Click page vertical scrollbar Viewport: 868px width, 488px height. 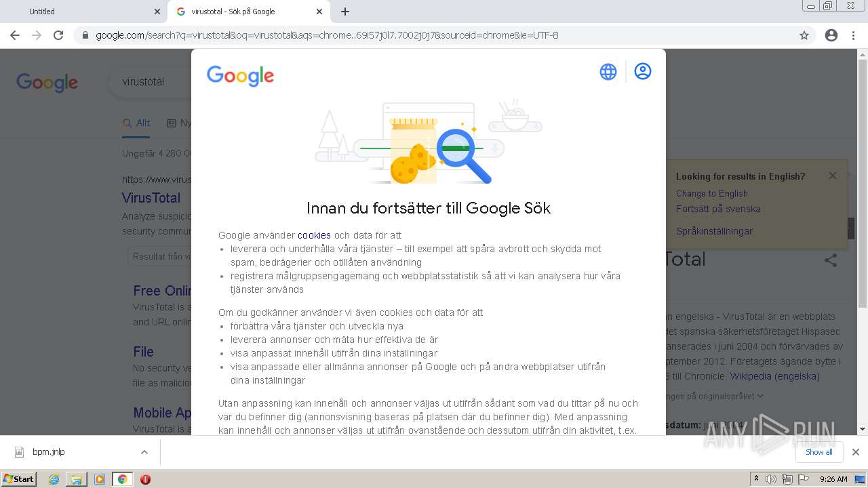pyautogui.click(x=863, y=183)
